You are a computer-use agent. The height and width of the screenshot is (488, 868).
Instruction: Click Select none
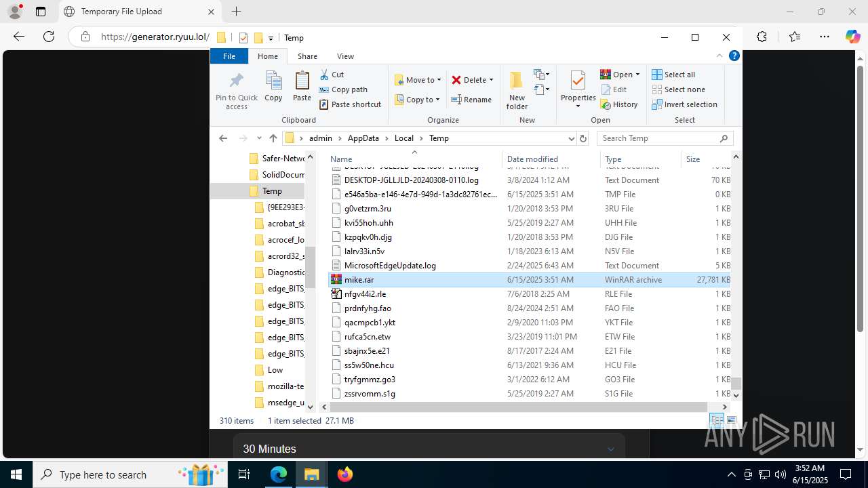tap(678, 89)
